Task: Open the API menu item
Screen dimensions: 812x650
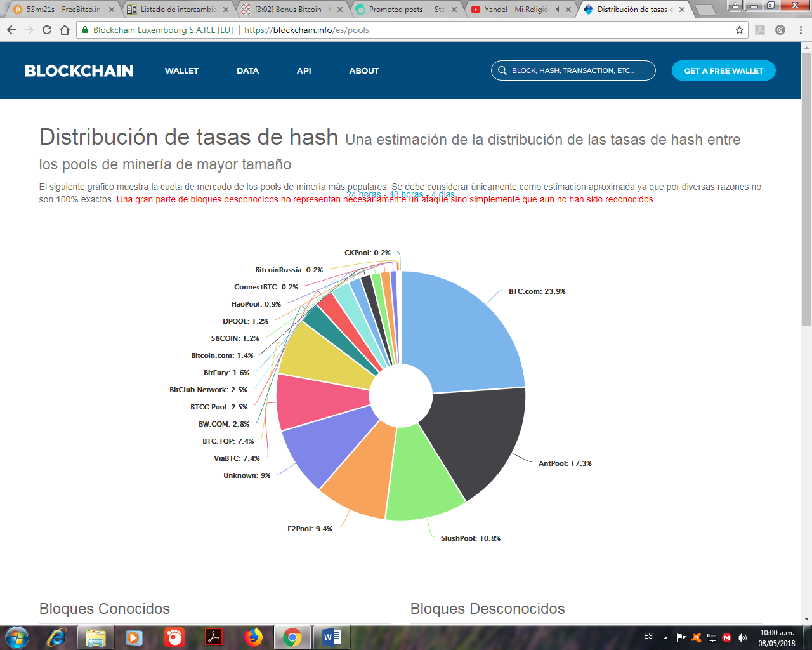Action: [304, 70]
